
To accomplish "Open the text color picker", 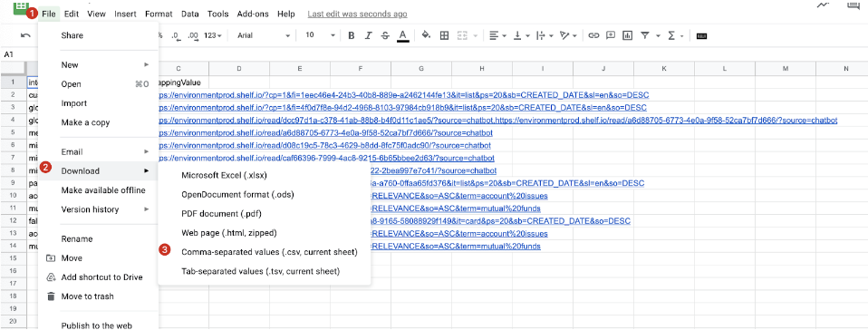I will (x=403, y=35).
